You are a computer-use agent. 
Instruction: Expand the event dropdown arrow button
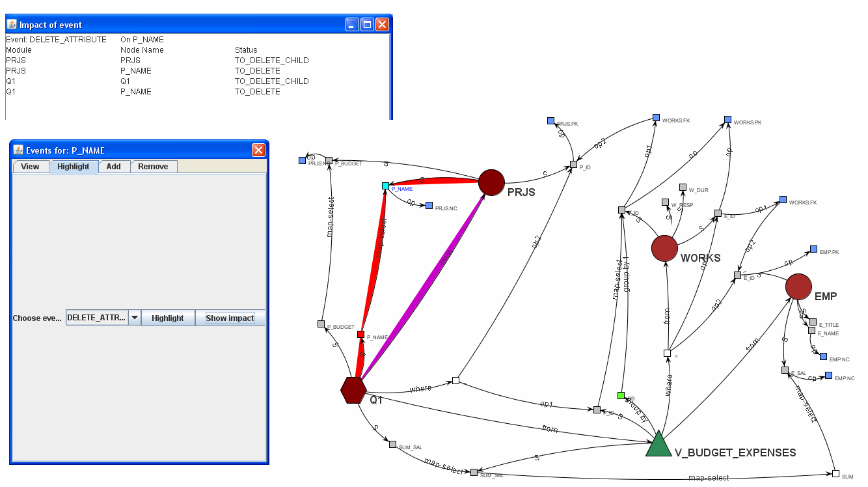tap(134, 318)
